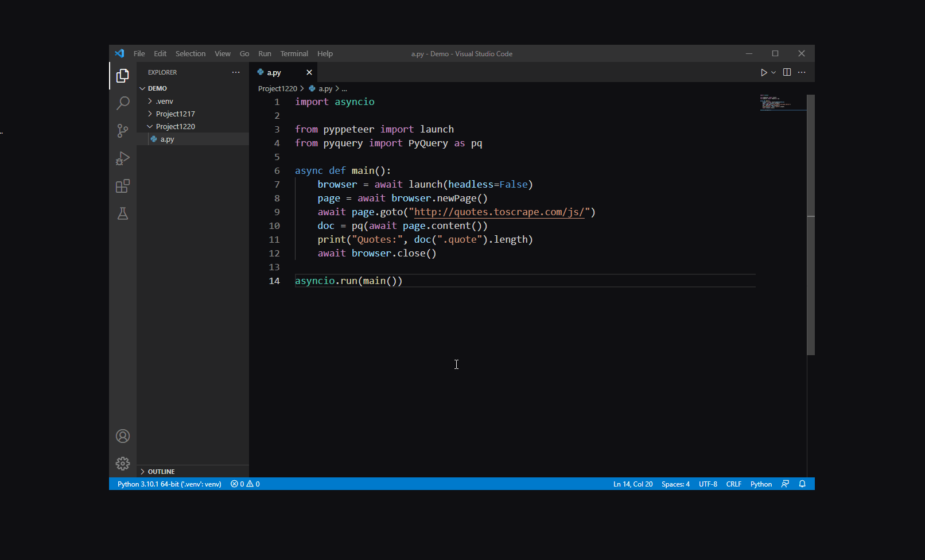Change the Python interpreter in status bar
Image resolution: width=925 pixels, height=560 pixels.
pyautogui.click(x=169, y=484)
